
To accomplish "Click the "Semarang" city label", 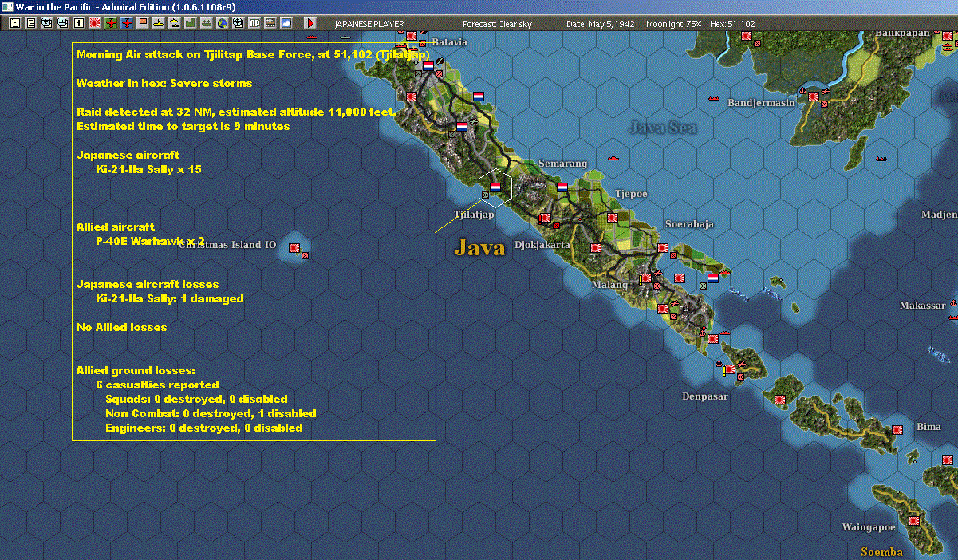I will point(562,164).
